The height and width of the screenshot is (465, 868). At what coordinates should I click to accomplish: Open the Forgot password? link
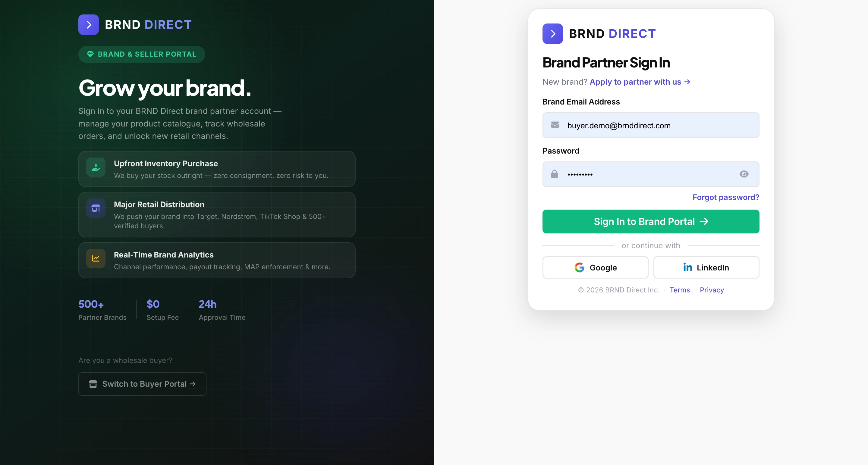[726, 197]
